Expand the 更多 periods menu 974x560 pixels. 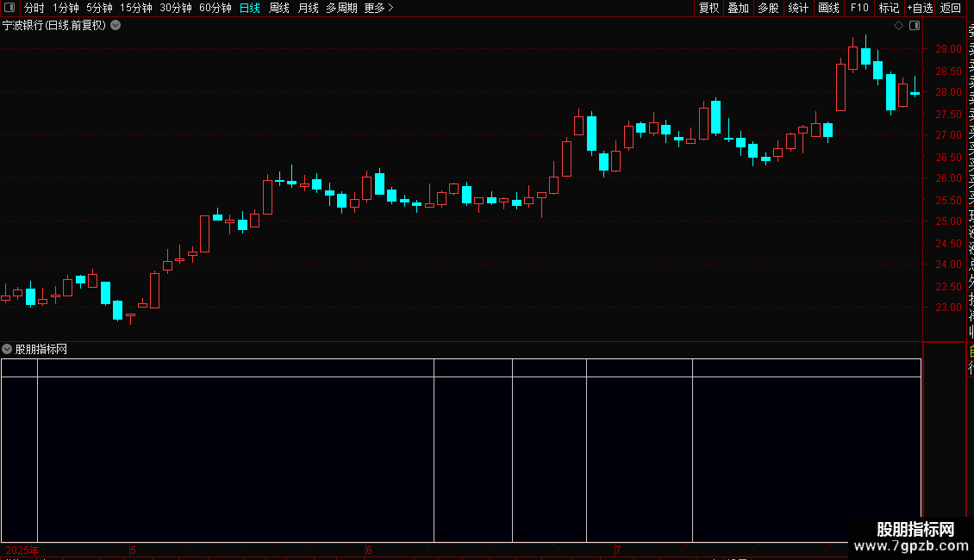pyautogui.click(x=379, y=8)
